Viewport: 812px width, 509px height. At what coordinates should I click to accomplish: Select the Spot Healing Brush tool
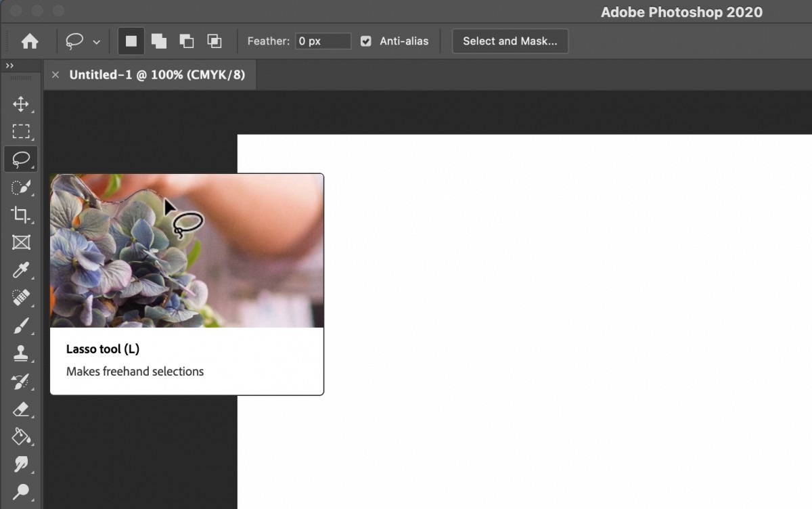[x=20, y=298]
